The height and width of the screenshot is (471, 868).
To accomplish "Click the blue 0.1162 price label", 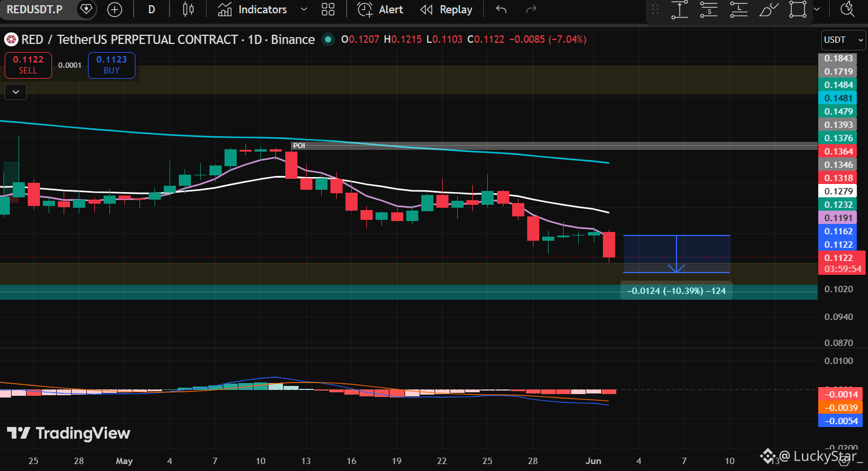I will pos(838,231).
